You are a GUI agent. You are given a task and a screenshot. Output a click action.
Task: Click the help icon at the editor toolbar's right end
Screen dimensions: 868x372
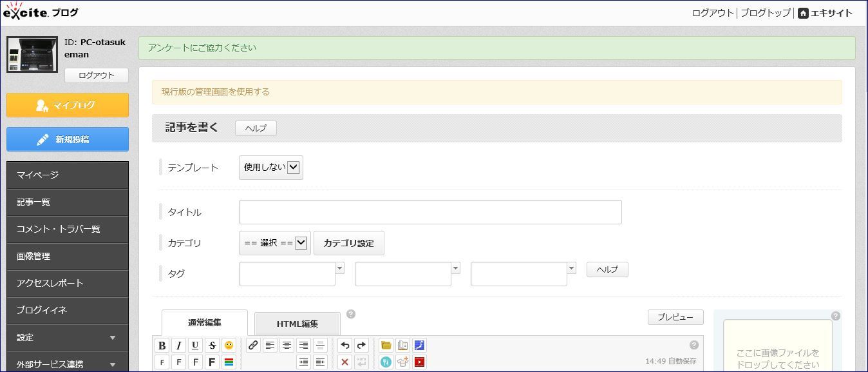(693, 345)
